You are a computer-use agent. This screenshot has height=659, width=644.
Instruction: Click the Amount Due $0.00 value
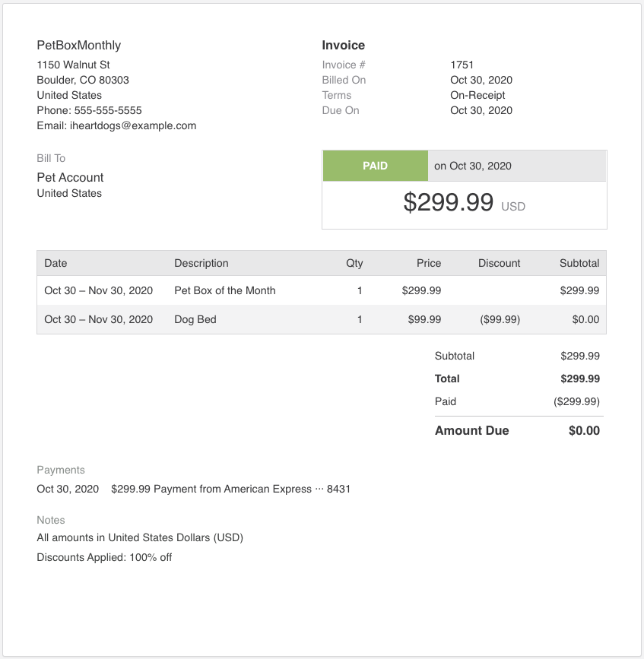[584, 430]
